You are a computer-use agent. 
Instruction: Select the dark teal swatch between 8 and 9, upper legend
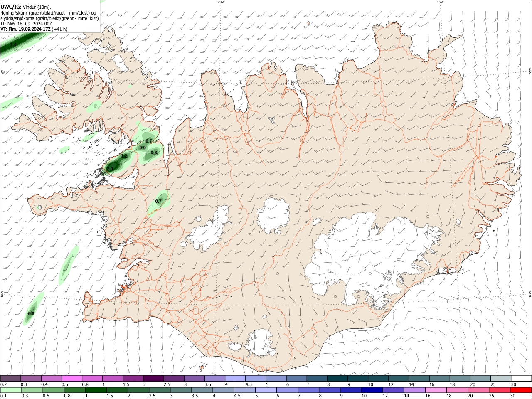pos(337,379)
